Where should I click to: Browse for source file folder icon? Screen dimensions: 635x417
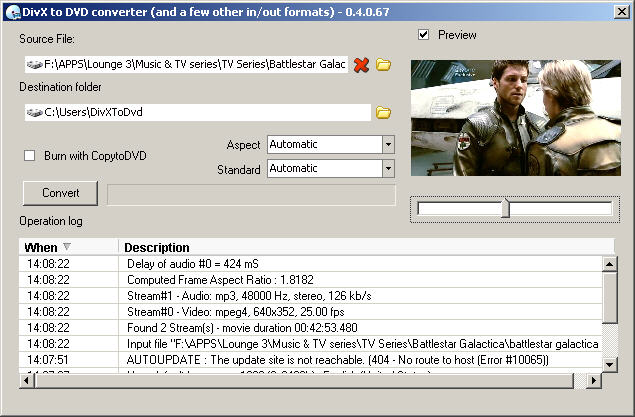click(x=383, y=65)
